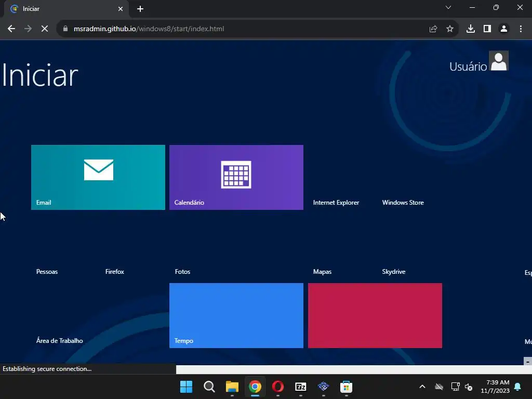The width and height of the screenshot is (532, 399).
Task: Open the Internet Explorer tile label
Action: pyautogui.click(x=336, y=203)
